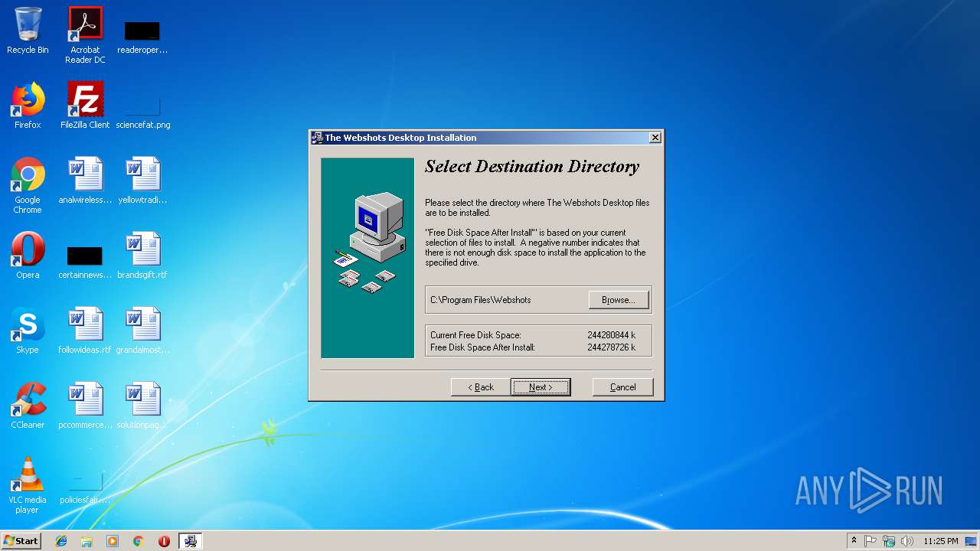This screenshot has width=980, height=551.
Task: Click the Select Destination Directory heading
Action: tap(532, 167)
